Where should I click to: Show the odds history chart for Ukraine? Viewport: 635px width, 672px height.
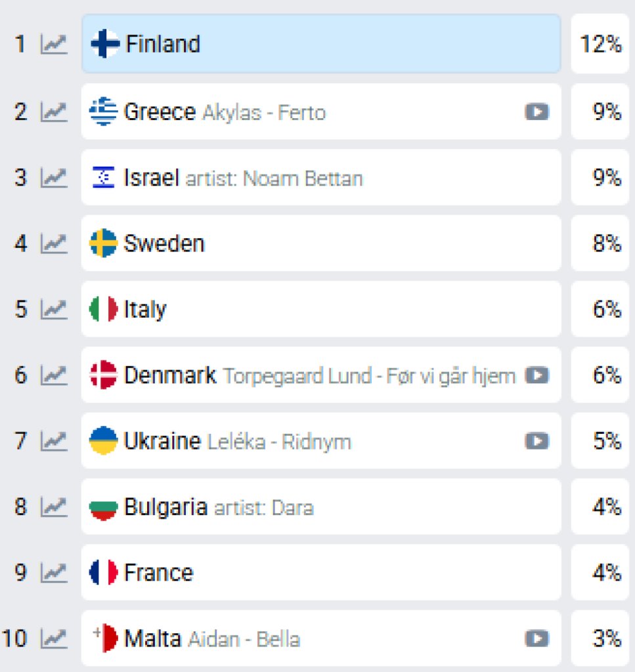(54, 441)
